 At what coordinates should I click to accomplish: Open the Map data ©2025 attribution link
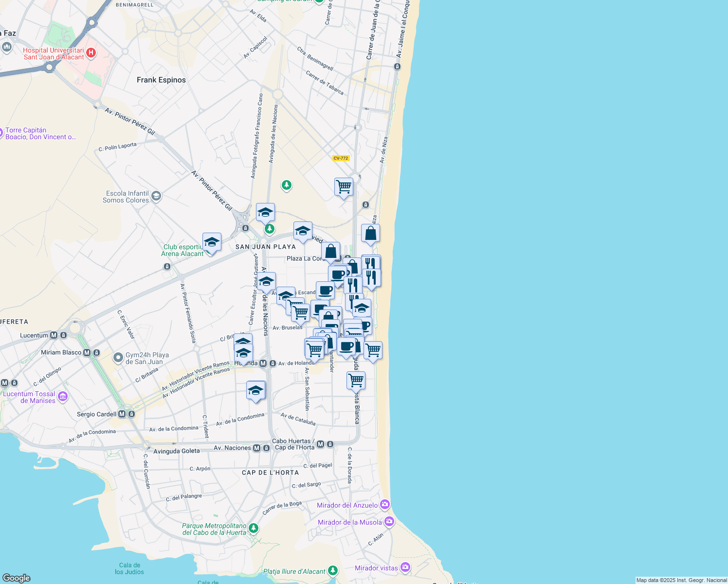[x=682, y=580]
